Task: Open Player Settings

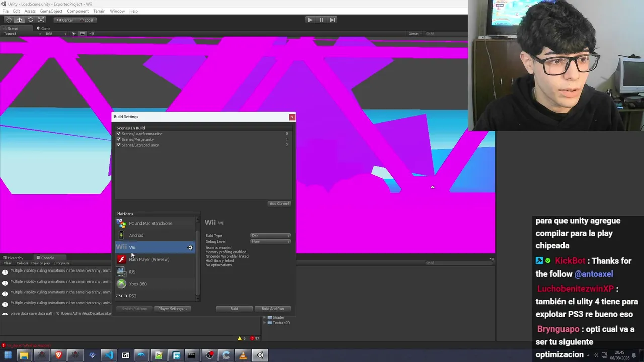Action: point(173,309)
